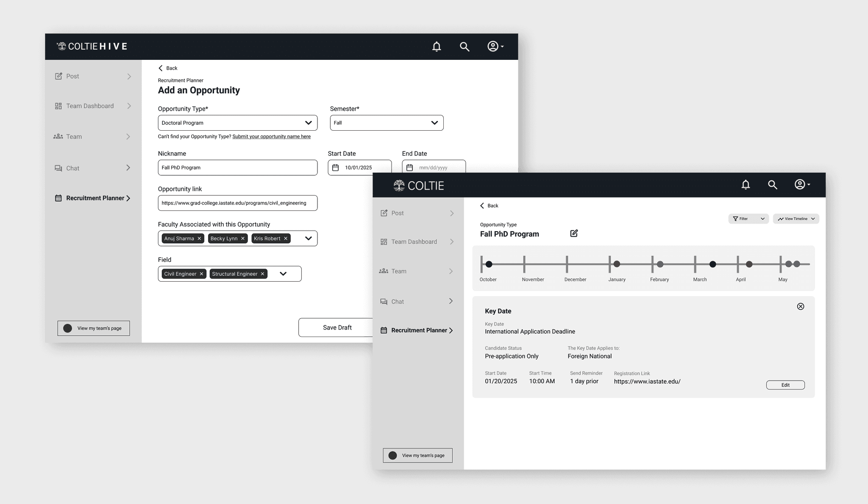Click 1 day prior reminder value
The height and width of the screenshot is (504, 868).
pyautogui.click(x=584, y=381)
